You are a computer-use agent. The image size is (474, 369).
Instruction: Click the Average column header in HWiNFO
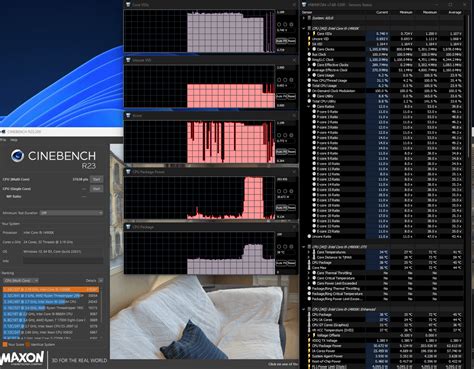click(x=455, y=12)
